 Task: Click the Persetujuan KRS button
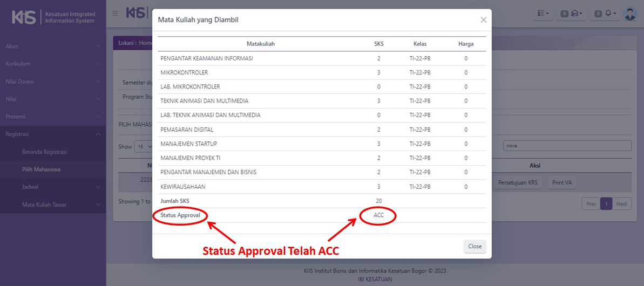[518, 182]
